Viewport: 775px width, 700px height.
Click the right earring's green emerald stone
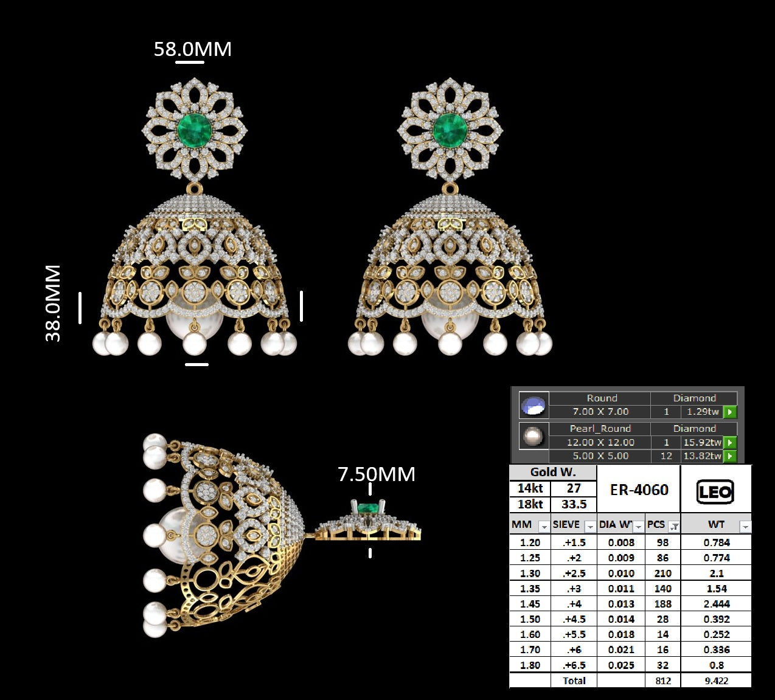(x=450, y=130)
